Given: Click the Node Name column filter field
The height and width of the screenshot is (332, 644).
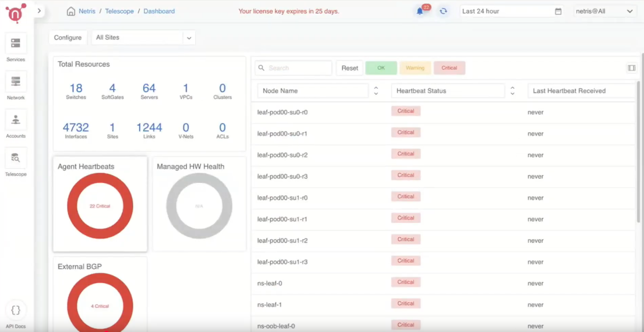Looking at the screenshot, I should [313, 91].
